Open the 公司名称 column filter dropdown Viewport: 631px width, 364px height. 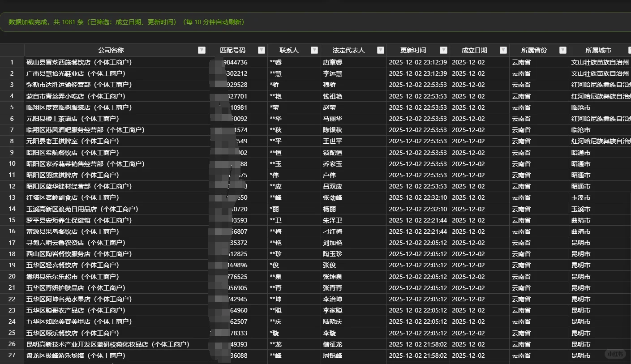pyautogui.click(x=202, y=50)
